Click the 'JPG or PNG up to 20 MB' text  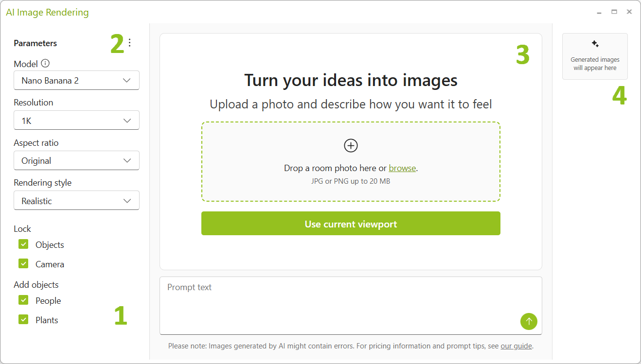[351, 181]
